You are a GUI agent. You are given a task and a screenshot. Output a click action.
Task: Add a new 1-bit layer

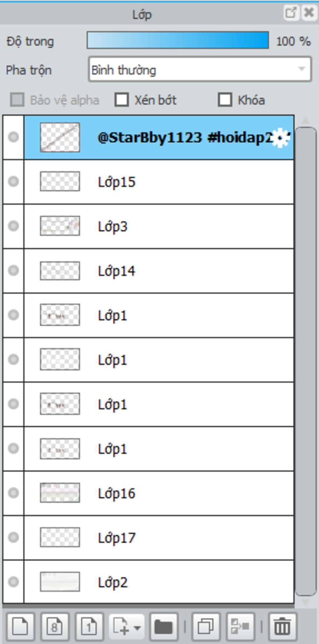(x=89, y=626)
